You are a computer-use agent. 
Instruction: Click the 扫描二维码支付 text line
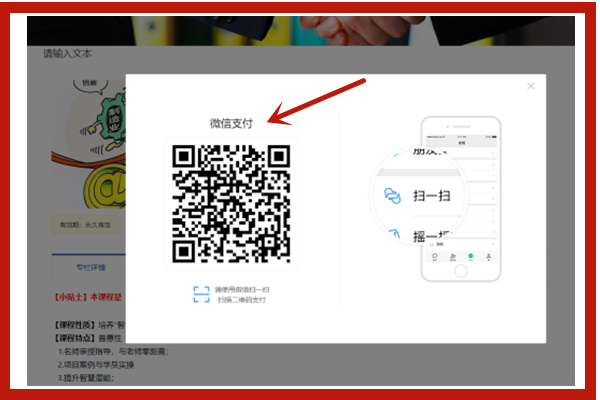(242, 300)
